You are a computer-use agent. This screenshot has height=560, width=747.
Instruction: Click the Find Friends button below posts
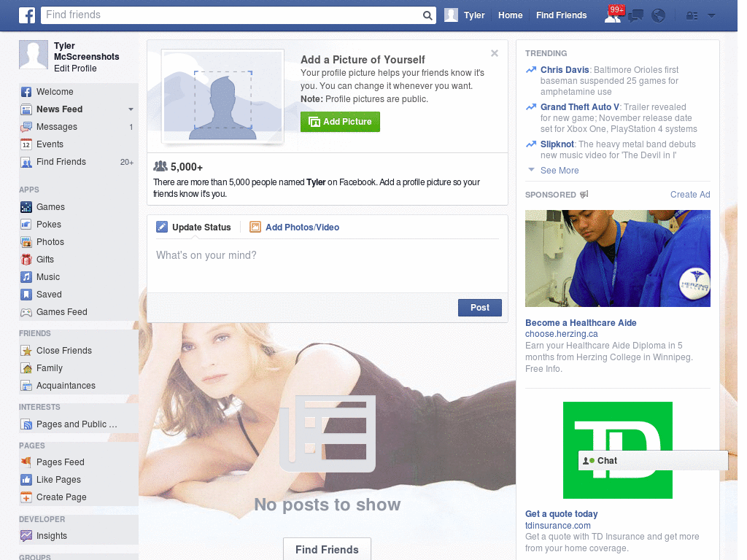[x=327, y=550]
